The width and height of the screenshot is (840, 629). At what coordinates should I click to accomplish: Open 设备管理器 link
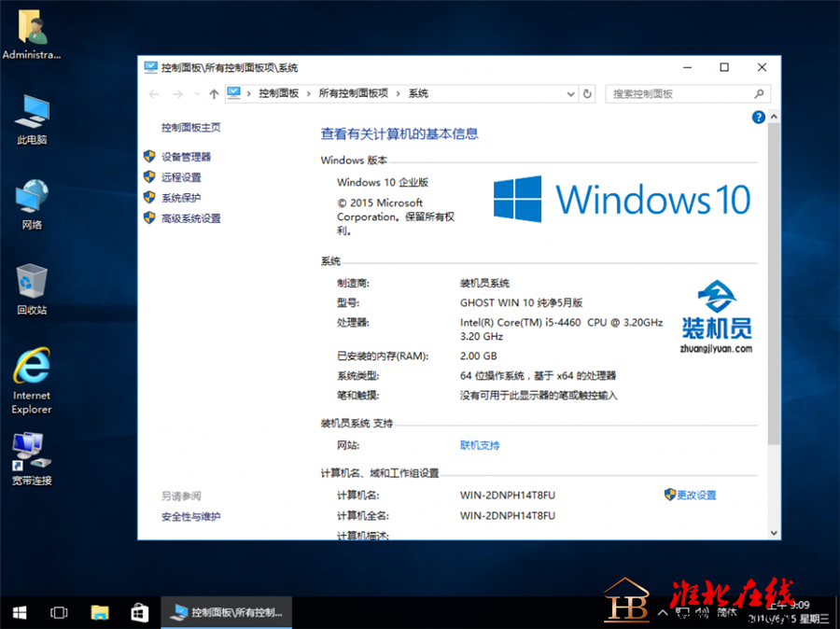[187, 157]
